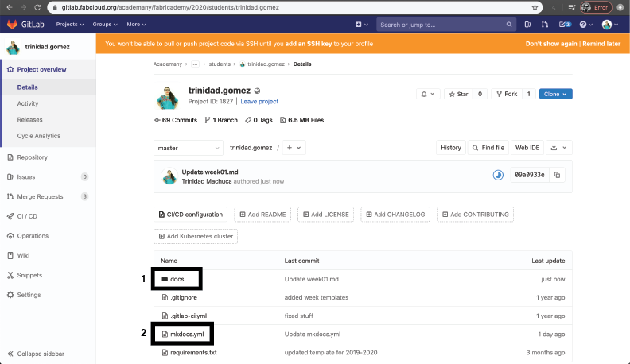
Task: Open the merge requests icon in top navbar
Action: (x=545, y=25)
